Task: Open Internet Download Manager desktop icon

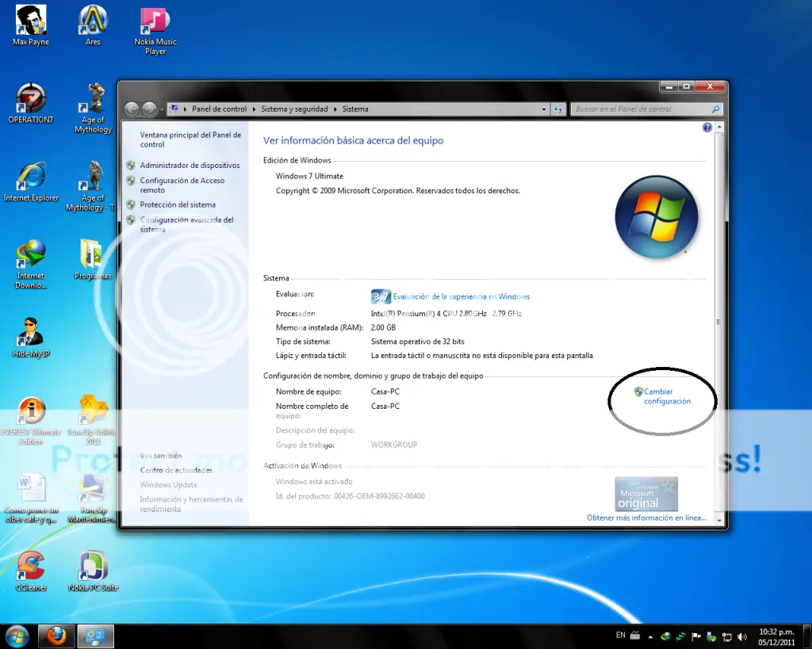Action: (x=31, y=264)
